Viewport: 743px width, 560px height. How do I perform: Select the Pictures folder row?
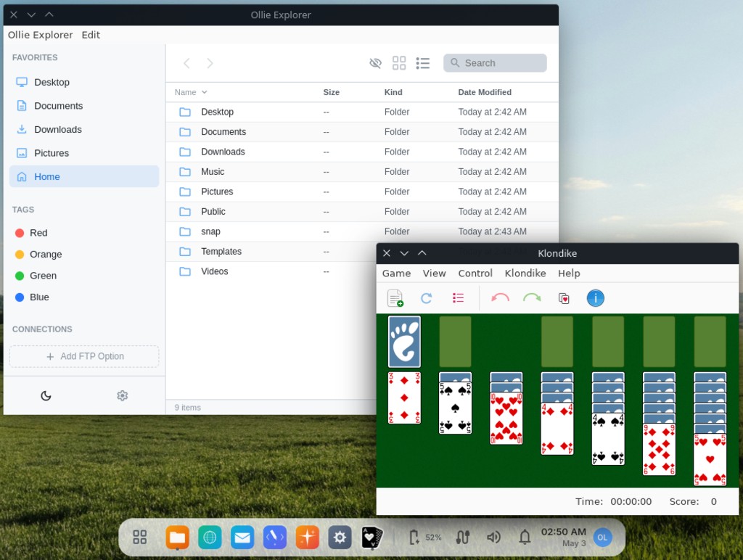pos(362,192)
